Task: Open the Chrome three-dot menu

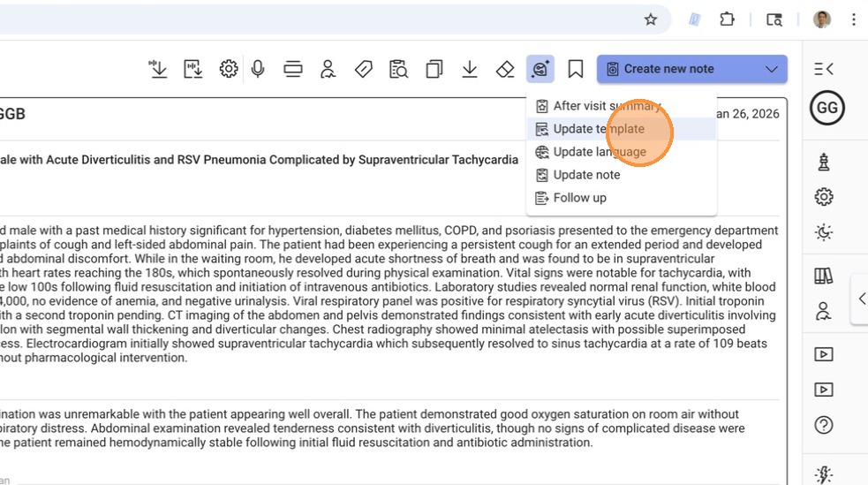Action: (x=854, y=20)
